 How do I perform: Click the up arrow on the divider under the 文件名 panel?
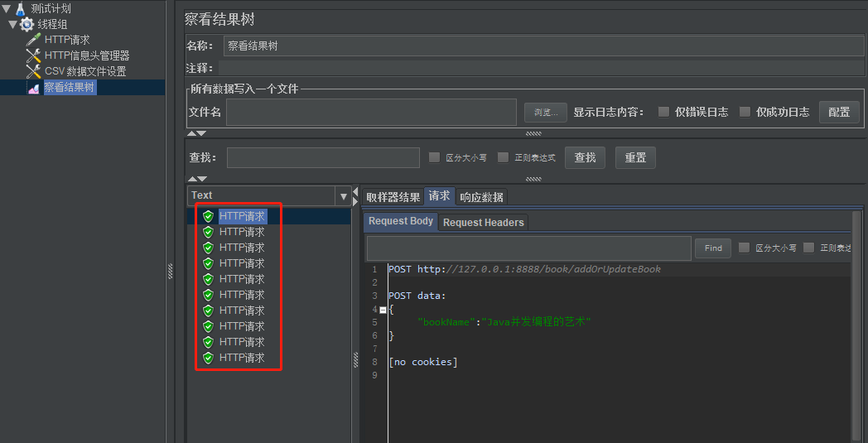(x=191, y=133)
